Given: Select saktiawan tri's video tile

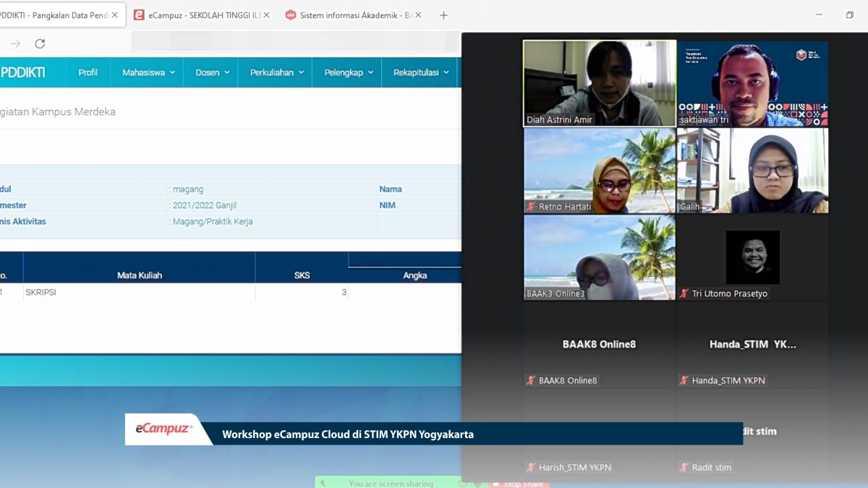Looking at the screenshot, I should (753, 84).
